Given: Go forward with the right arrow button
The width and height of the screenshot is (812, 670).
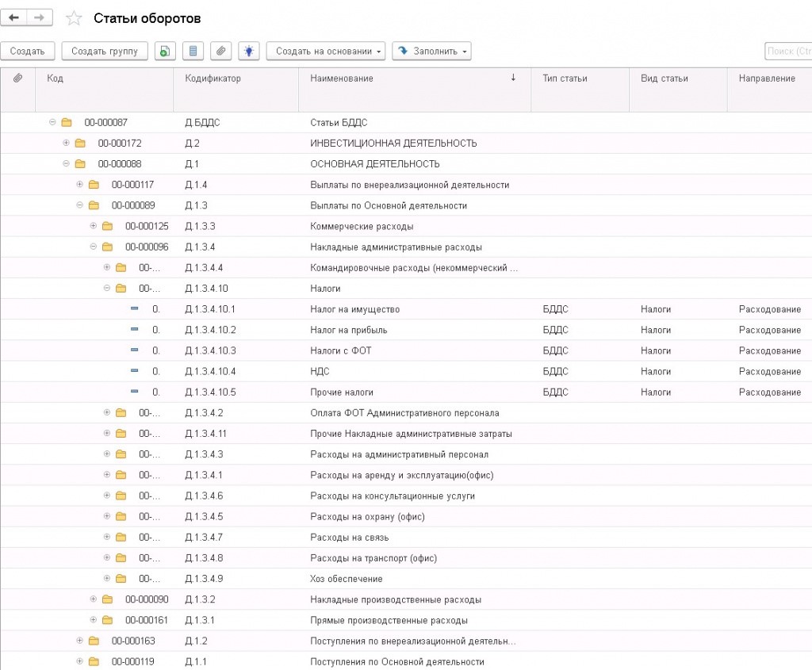Looking at the screenshot, I should pos(40,17).
